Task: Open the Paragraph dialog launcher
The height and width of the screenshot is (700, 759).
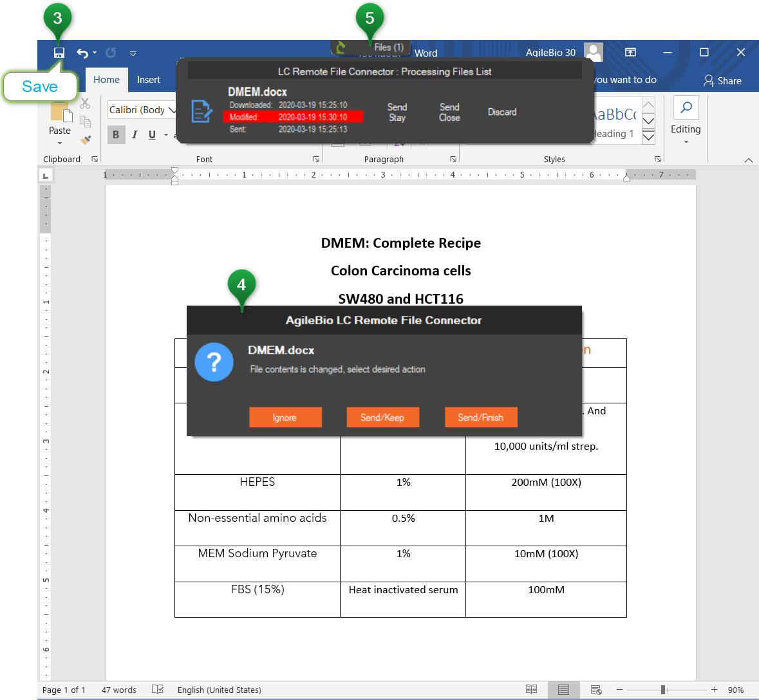Action: tap(453, 159)
